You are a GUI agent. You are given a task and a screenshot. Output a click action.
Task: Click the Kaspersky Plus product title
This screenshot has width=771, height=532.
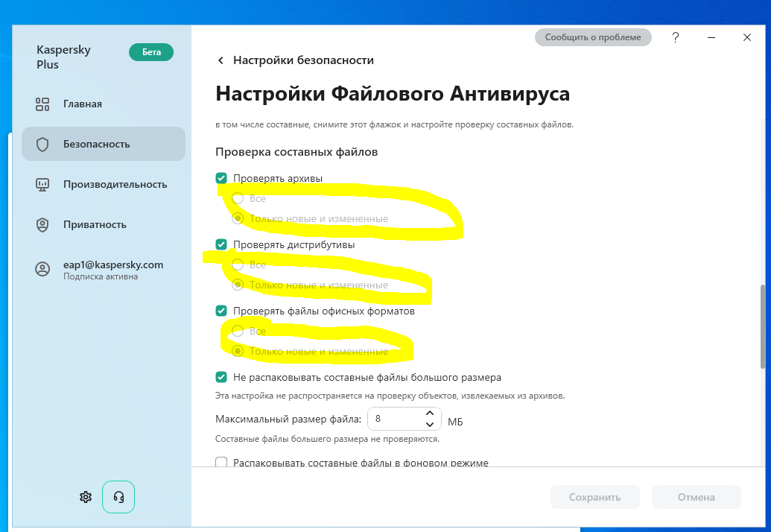(x=63, y=57)
